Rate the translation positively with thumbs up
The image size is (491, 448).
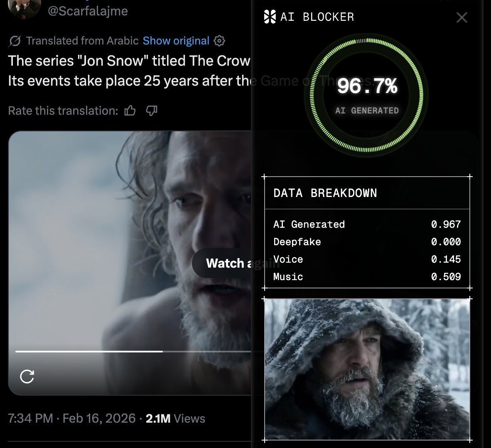130,110
